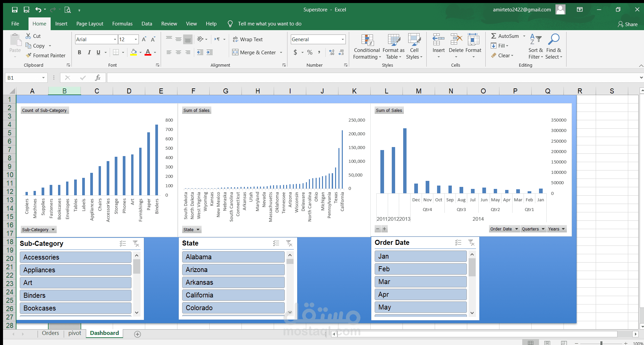Open Conditional Formatting menu
This screenshot has width=644, height=345.
pos(367,47)
